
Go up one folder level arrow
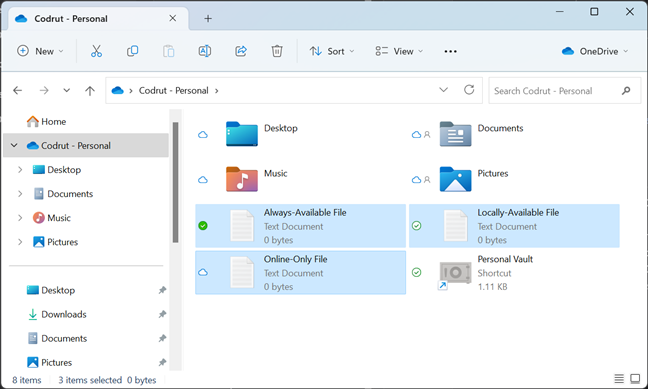90,91
